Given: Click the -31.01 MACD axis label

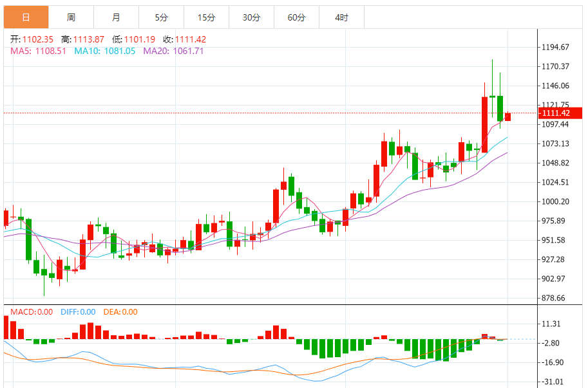Looking at the screenshot, I should pos(553,382).
